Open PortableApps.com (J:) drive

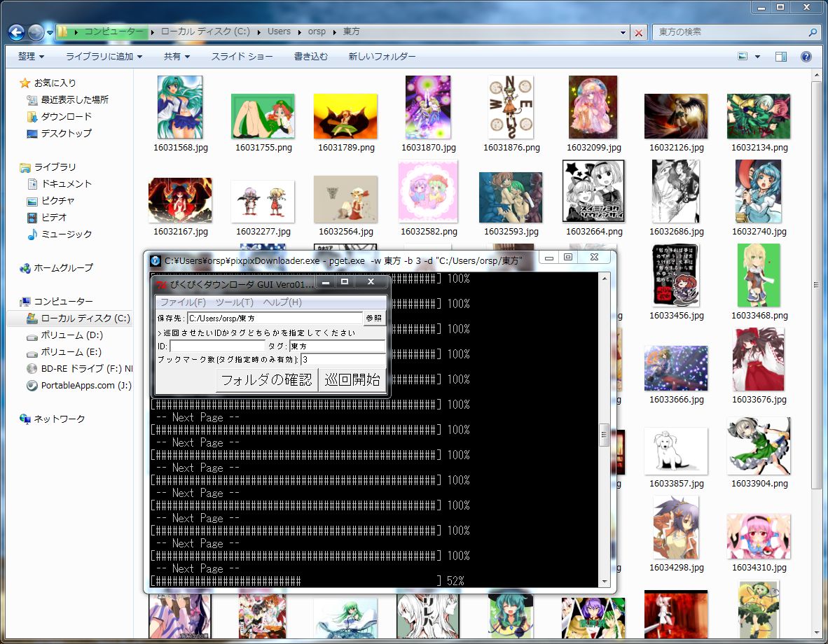pos(86,385)
